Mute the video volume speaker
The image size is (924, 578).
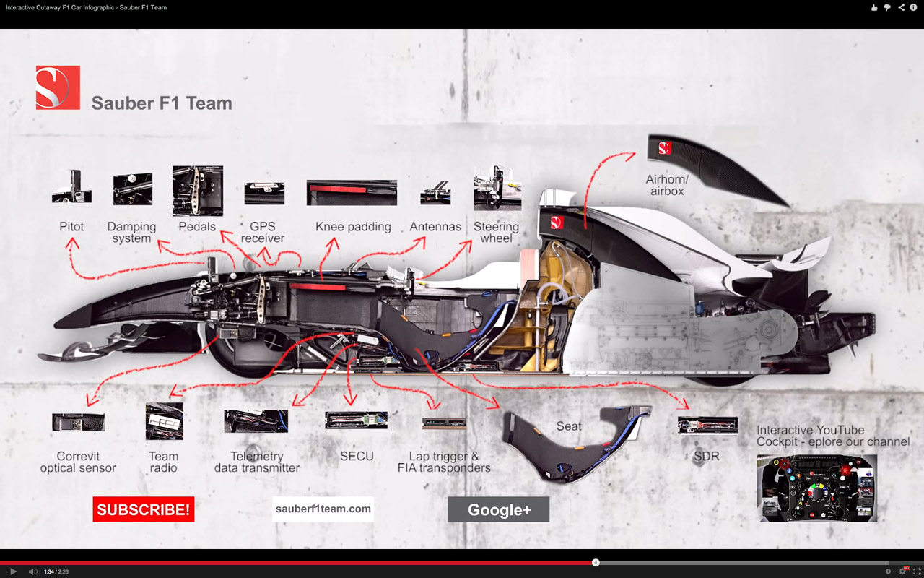pos(32,571)
